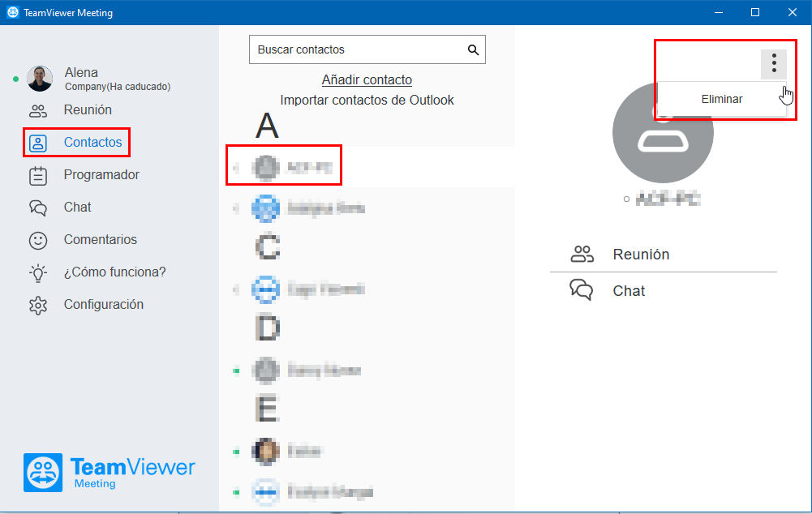Click Alena's profile picture
Viewport: 812px width, 514px height.
tap(40, 79)
